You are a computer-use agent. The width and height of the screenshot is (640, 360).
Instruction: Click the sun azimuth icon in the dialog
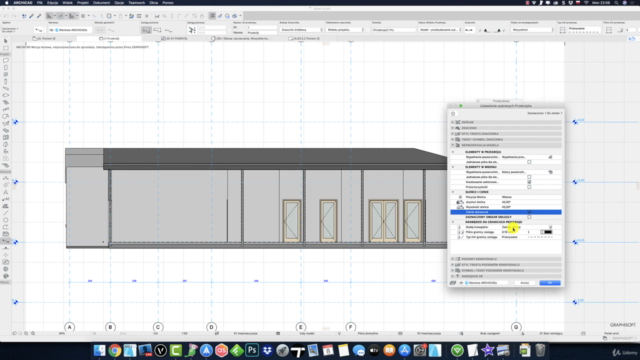[x=460, y=202]
